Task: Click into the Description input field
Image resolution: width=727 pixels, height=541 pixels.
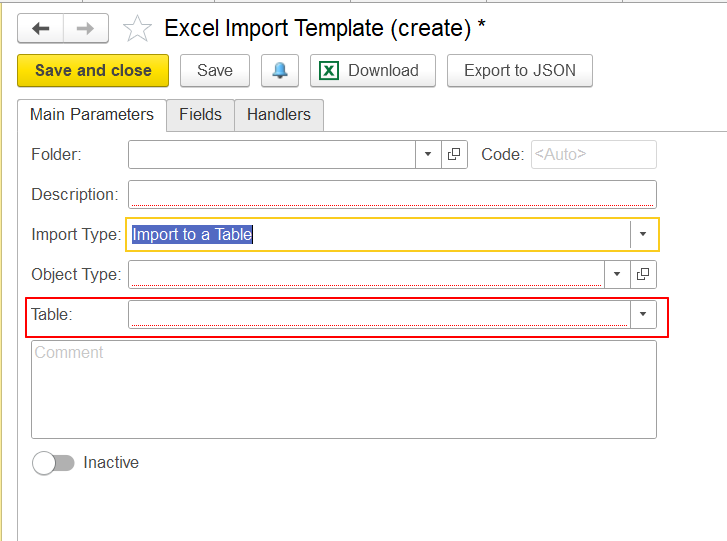Action: pos(392,194)
